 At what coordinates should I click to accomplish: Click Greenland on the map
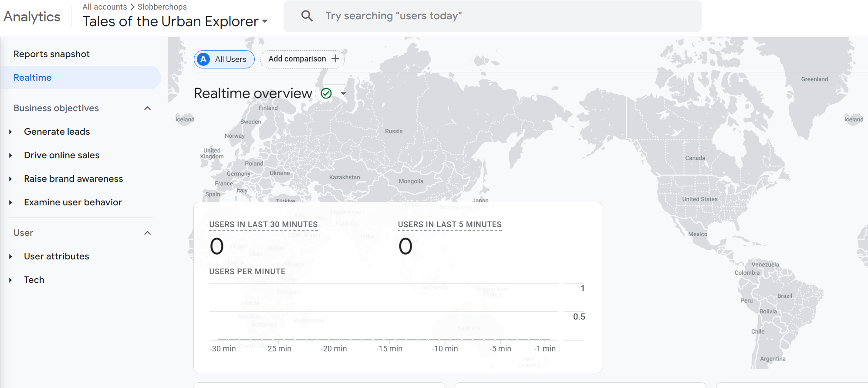(x=814, y=79)
